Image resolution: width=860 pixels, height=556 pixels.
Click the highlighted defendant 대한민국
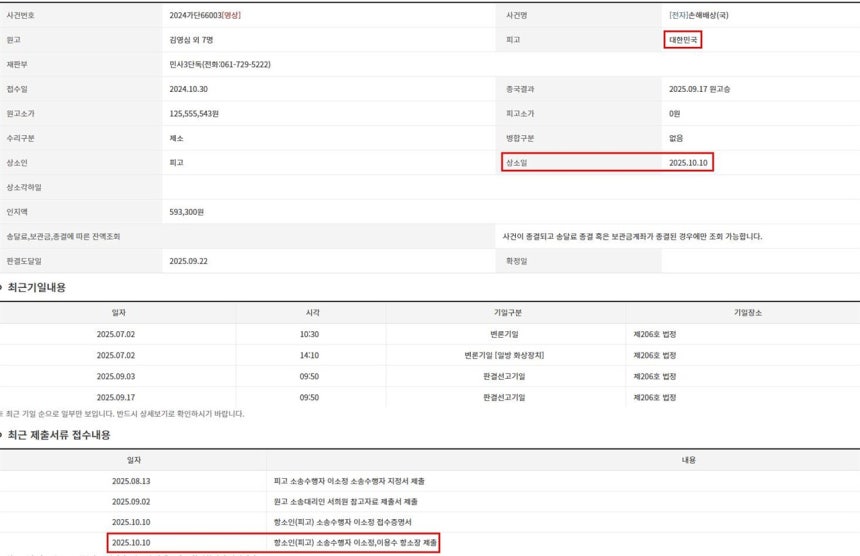coord(685,40)
